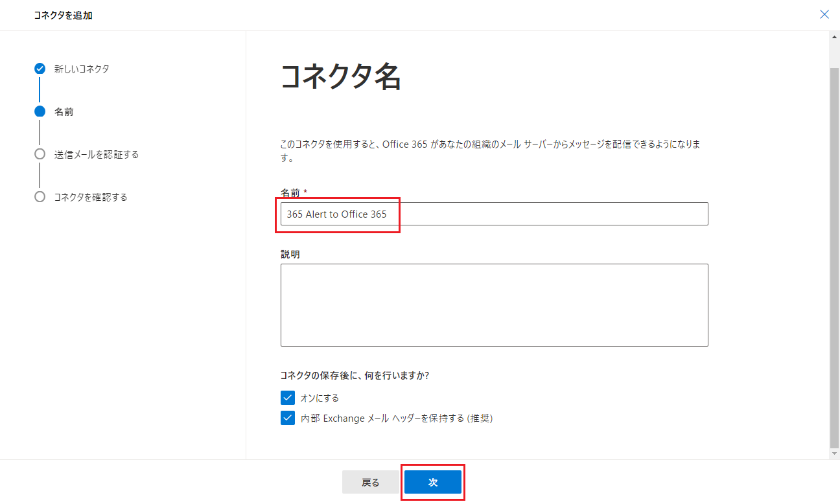
Task: Click the empty circle marker for 送信メールを認証する
Action: point(40,154)
